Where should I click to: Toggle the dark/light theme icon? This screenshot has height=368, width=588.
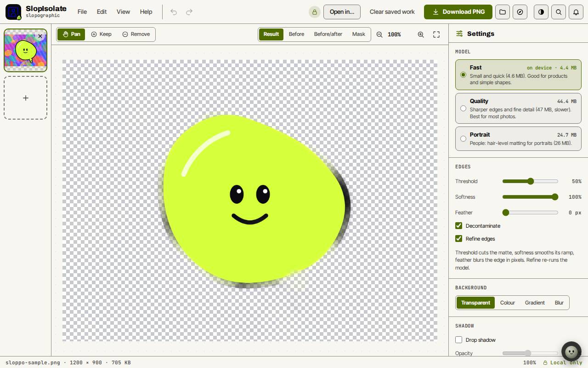(541, 12)
